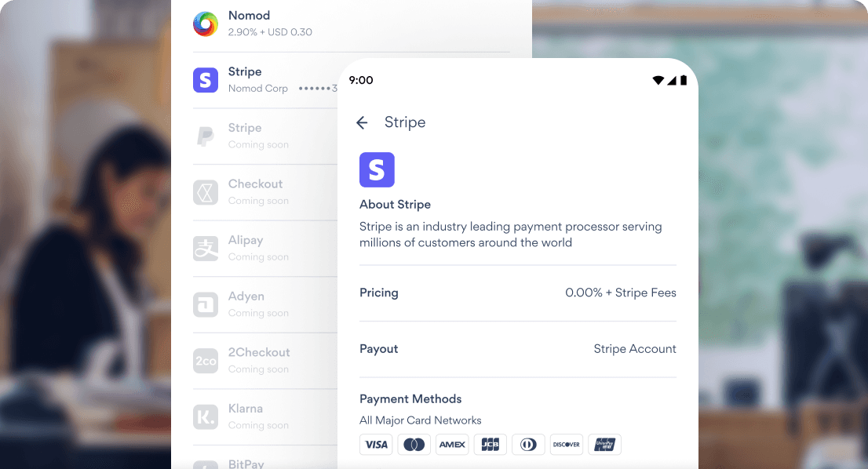Tap the Wi-Fi status bar icon
The width and height of the screenshot is (868, 469).
tap(658, 79)
